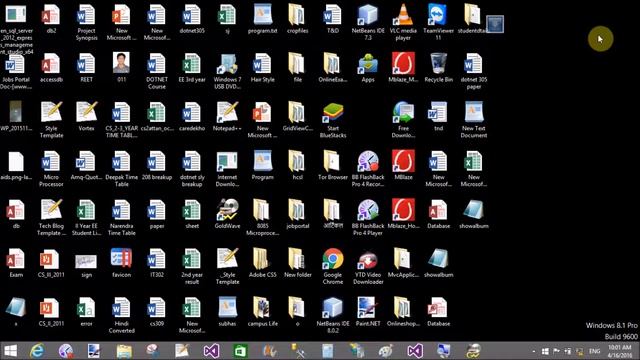Image resolution: width=640 pixels, height=360 pixels.
Task: Select Deepak Time Table document
Action: 121,169
